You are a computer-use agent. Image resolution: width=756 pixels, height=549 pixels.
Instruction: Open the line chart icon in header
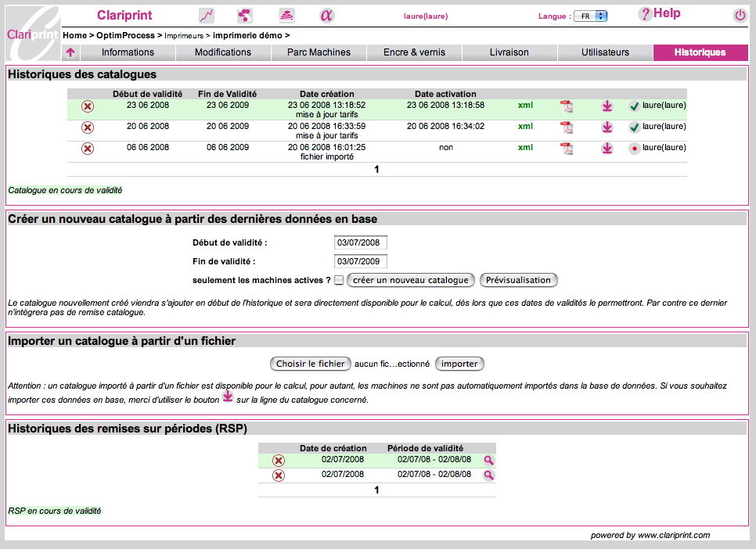coord(207,16)
